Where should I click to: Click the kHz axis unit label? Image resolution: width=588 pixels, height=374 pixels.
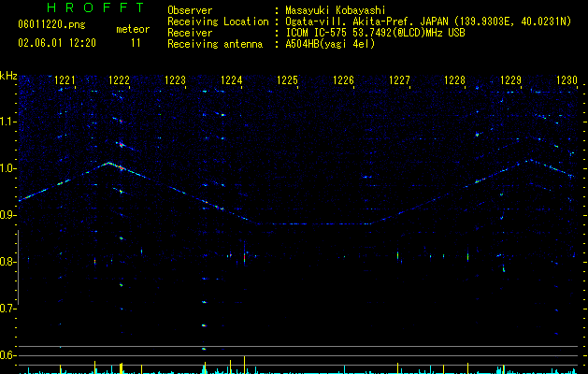[8, 76]
